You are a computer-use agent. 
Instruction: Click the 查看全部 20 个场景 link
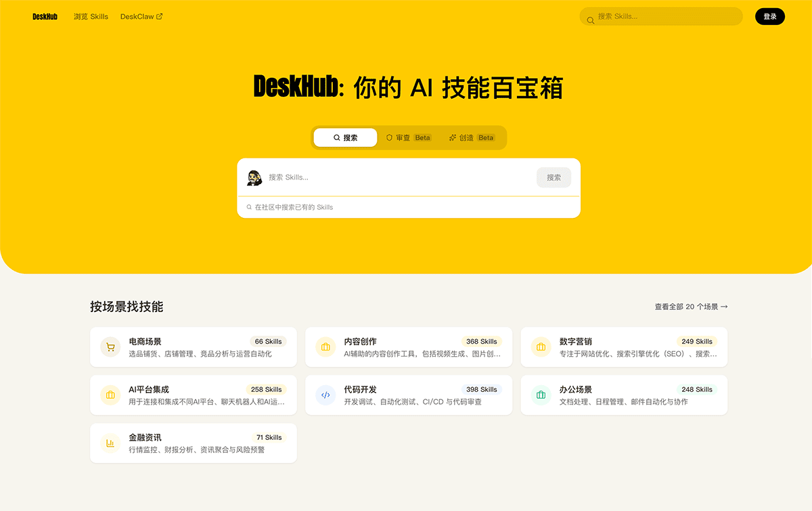click(x=690, y=306)
